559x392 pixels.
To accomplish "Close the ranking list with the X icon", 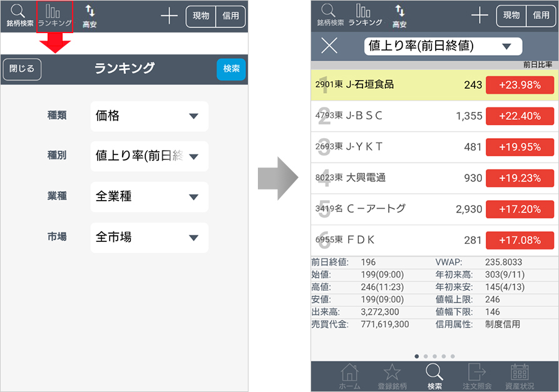I will coord(329,46).
